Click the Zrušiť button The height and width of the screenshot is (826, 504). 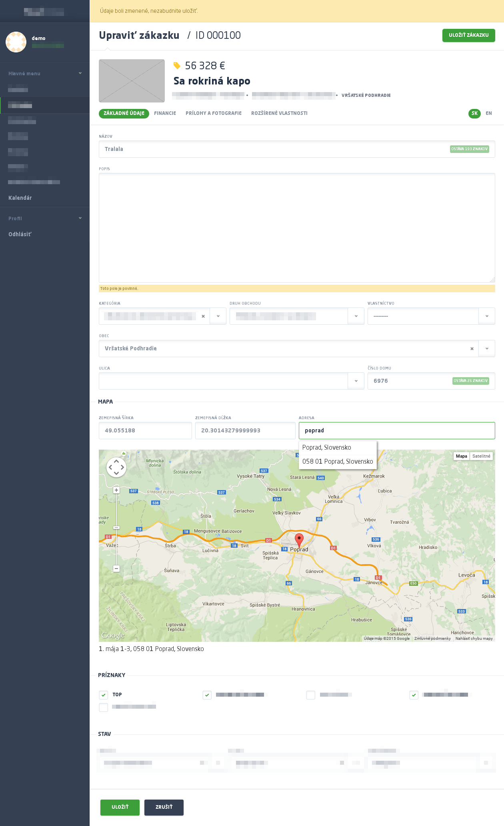(164, 807)
